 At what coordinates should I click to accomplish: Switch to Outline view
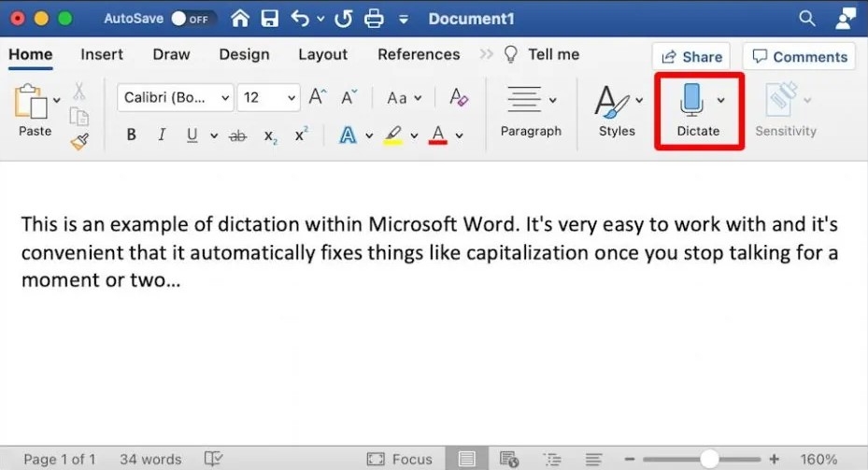(x=552, y=459)
